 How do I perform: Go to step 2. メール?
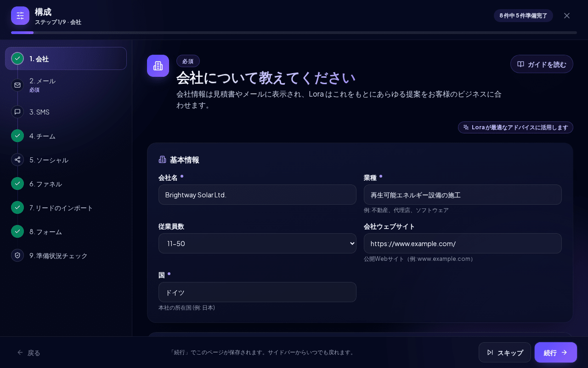click(66, 85)
